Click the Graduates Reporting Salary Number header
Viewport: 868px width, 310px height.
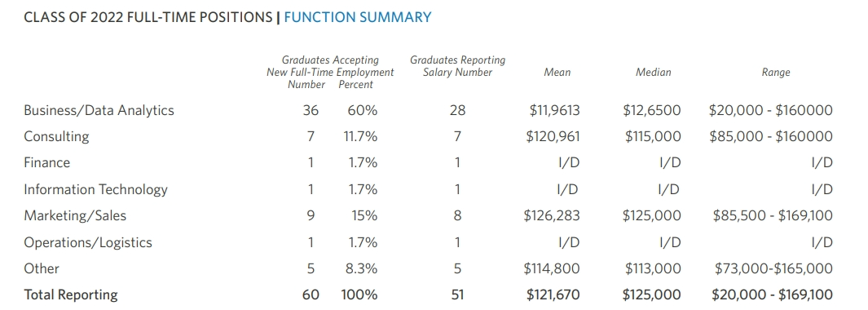[x=458, y=66]
